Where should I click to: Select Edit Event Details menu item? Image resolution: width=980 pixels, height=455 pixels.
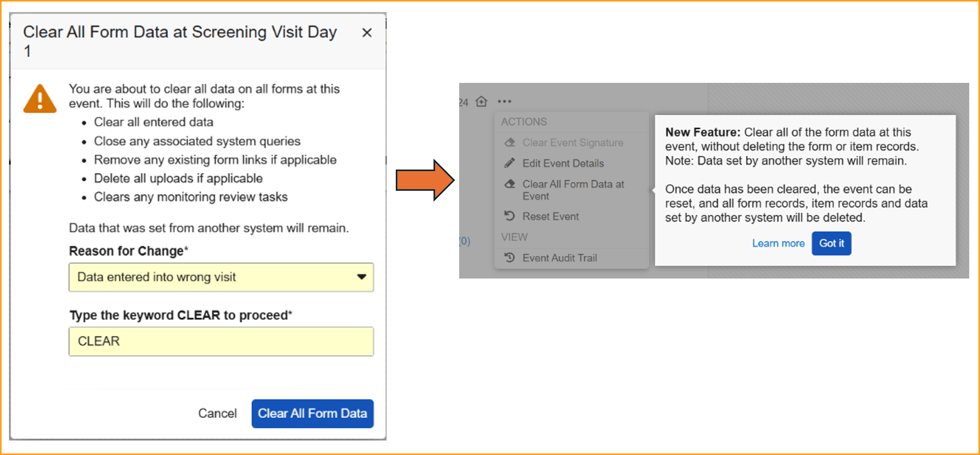[563, 163]
